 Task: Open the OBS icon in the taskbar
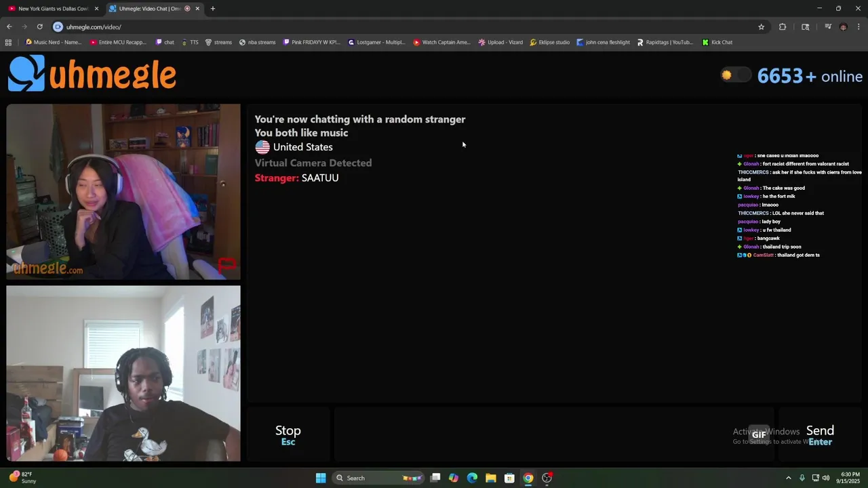click(x=547, y=478)
